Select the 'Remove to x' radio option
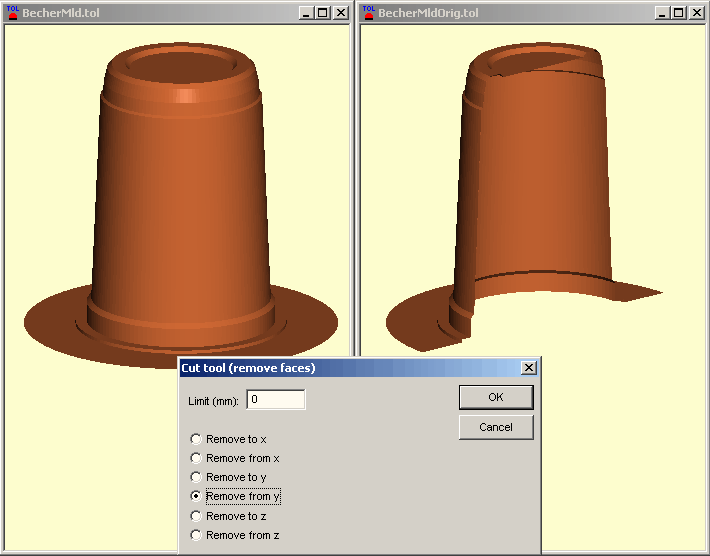This screenshot has height=556, width=710. [229, 439]
